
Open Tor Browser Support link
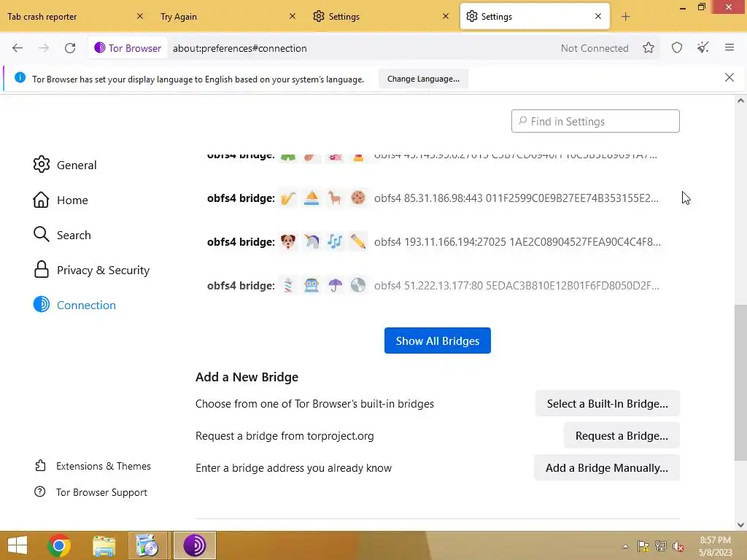[91, 492]
